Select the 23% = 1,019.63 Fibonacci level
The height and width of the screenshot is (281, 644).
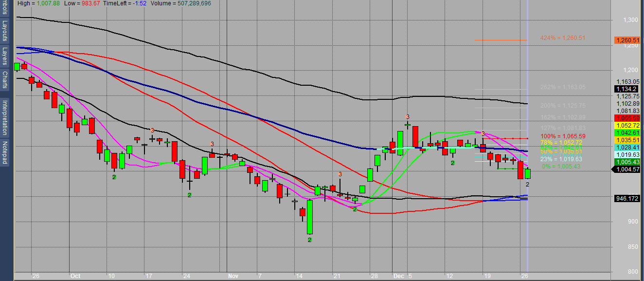tap(562, 159)
